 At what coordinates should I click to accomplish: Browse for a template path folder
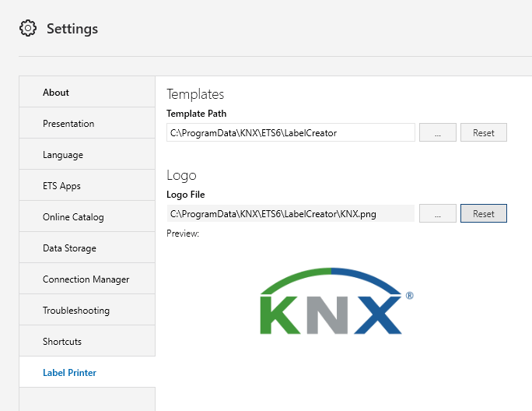438,132
